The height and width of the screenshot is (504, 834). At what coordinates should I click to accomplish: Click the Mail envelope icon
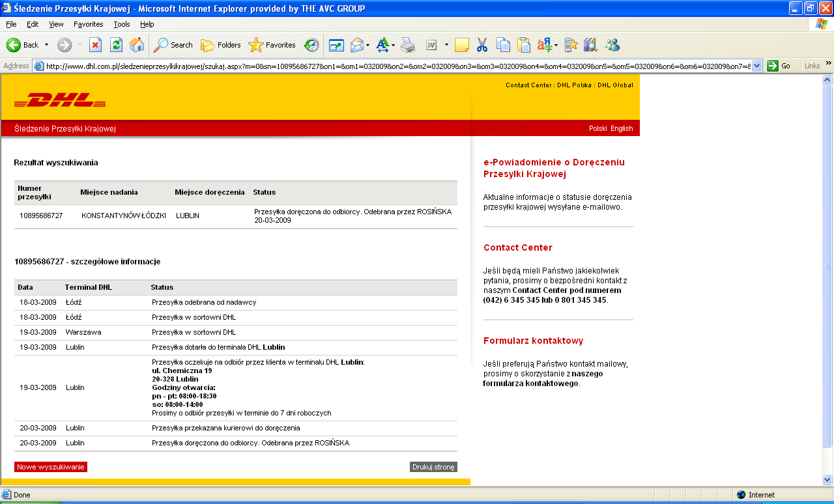[x=357, y=45]
